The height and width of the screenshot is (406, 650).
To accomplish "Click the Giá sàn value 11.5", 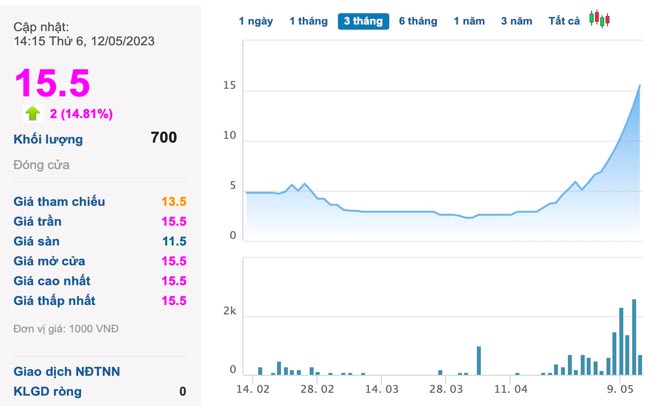I will (174, 241).
